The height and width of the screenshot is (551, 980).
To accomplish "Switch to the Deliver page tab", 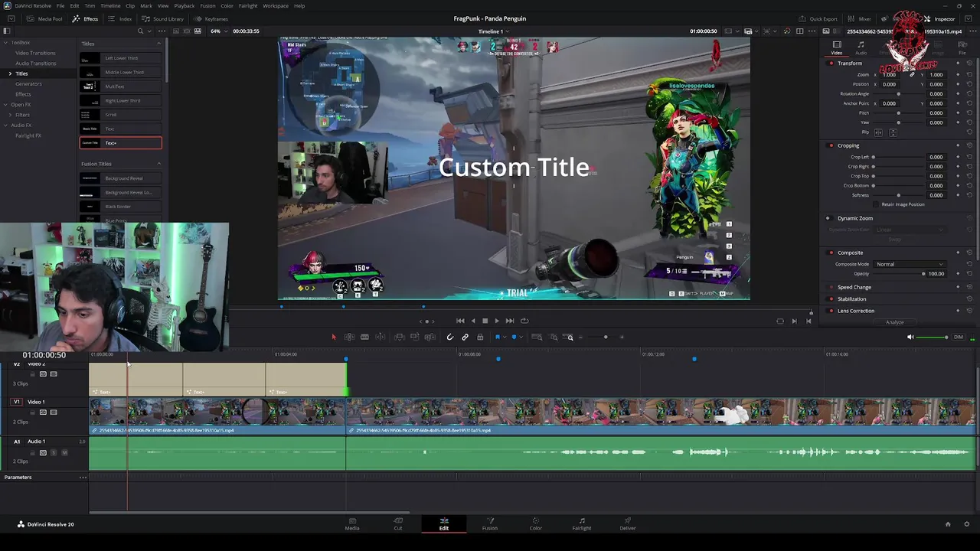I will 628,524.
